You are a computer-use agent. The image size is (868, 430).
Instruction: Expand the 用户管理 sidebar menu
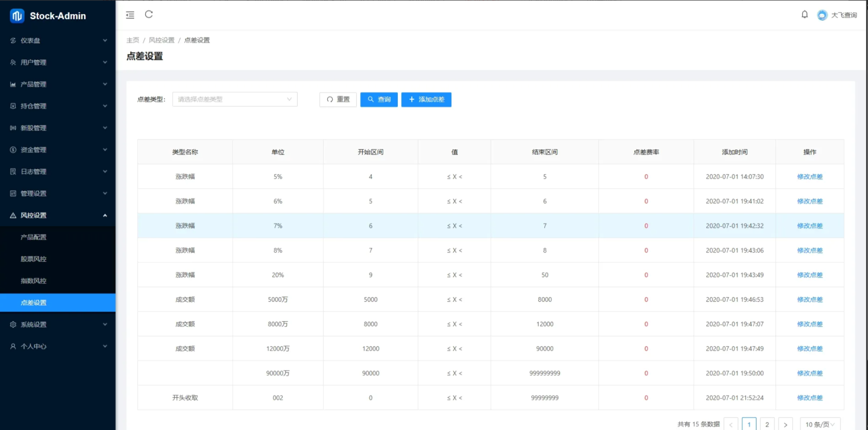click(x=58, y=62)
